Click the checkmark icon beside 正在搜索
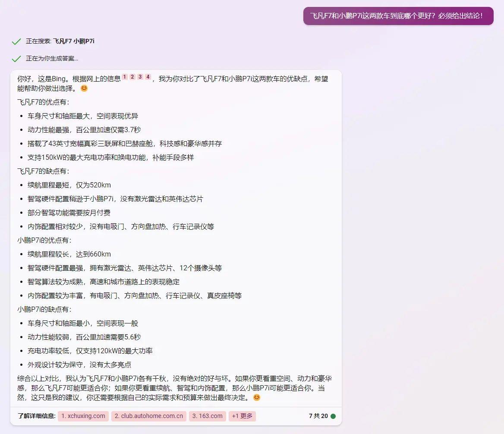Viewport: 504px width, 434px height. pyautogui.click(x=16, y=41)
